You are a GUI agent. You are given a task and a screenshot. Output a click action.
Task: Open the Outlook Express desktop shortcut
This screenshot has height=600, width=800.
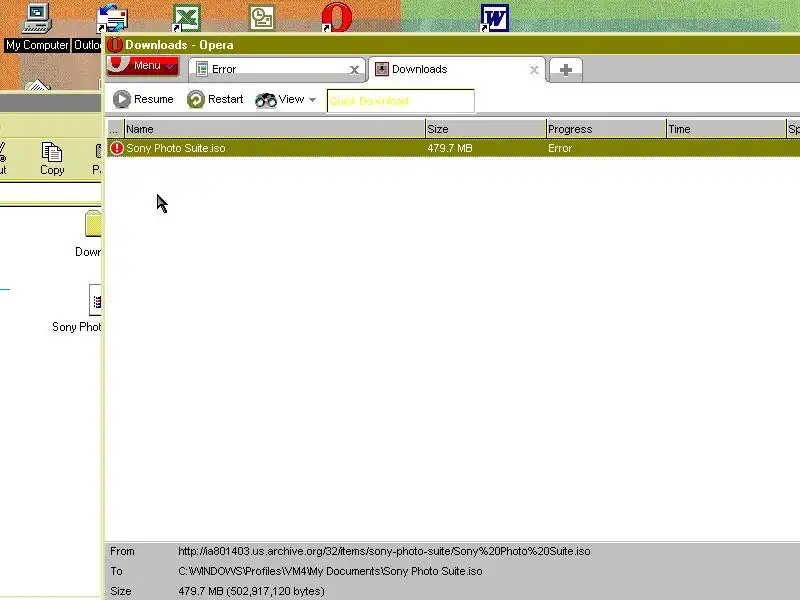112,19
